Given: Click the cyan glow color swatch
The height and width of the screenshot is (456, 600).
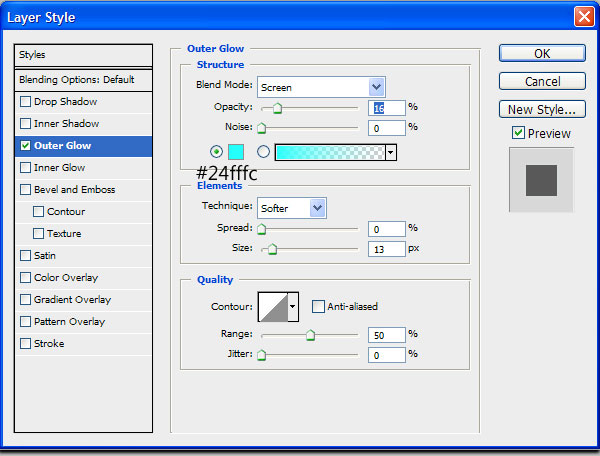Looking at the screenshot, I should pyautogui.click(x=236, y=152).
